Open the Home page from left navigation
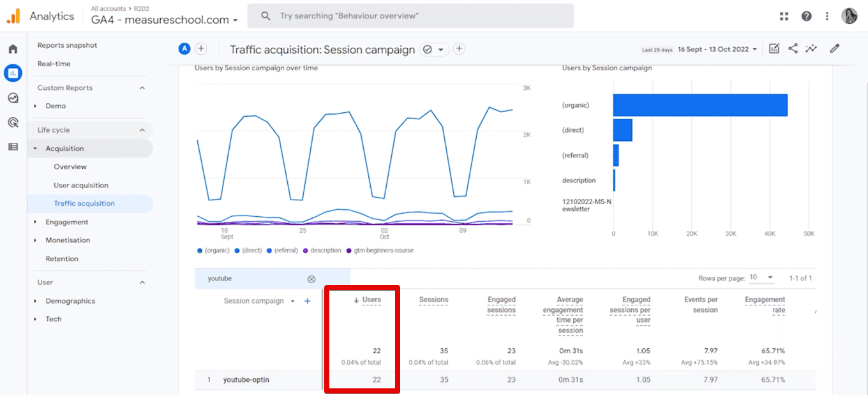 (x=13, y=48)
